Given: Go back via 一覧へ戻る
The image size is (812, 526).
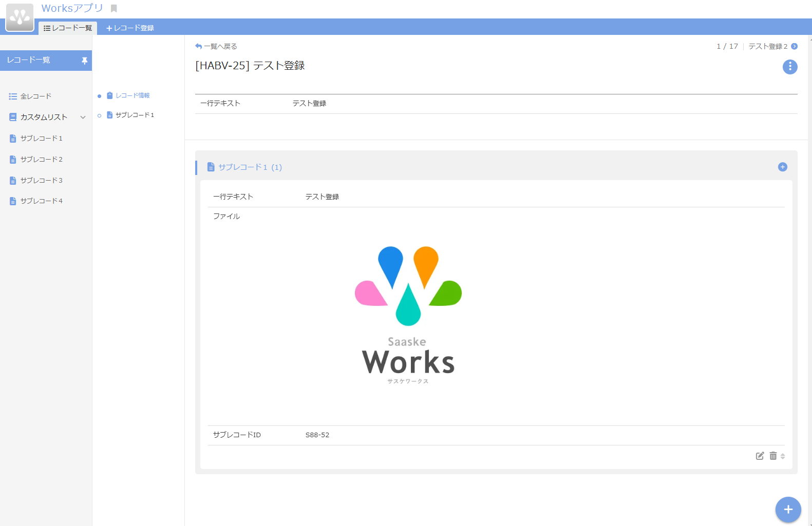Looking at the screenshot, I should 216,46.
